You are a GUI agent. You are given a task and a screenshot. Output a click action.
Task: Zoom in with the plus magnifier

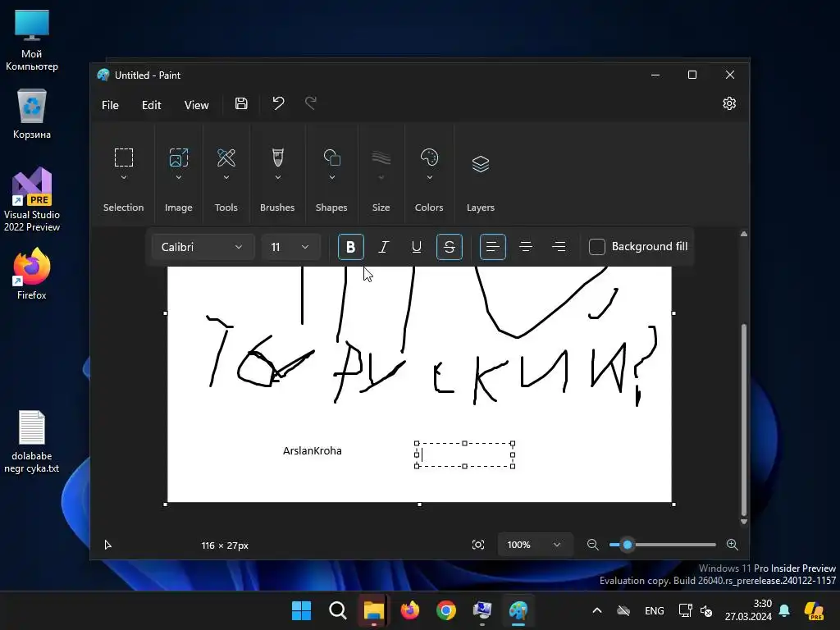point(733,545)
